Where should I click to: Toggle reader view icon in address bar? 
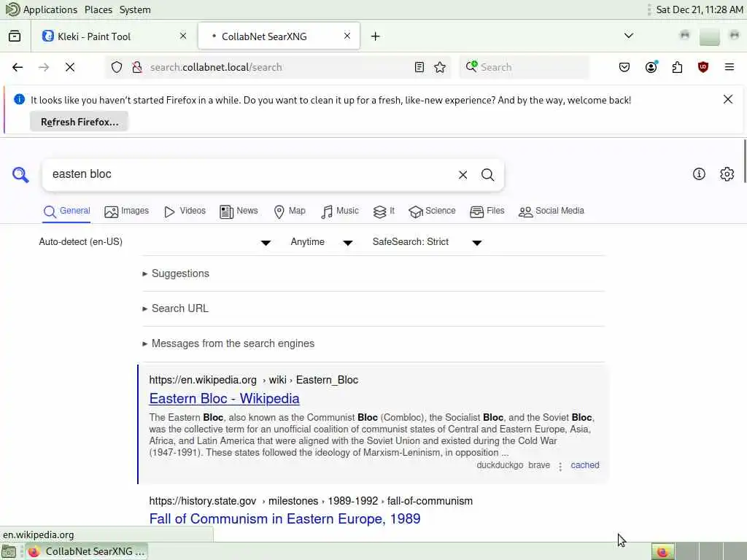(419, 67)
